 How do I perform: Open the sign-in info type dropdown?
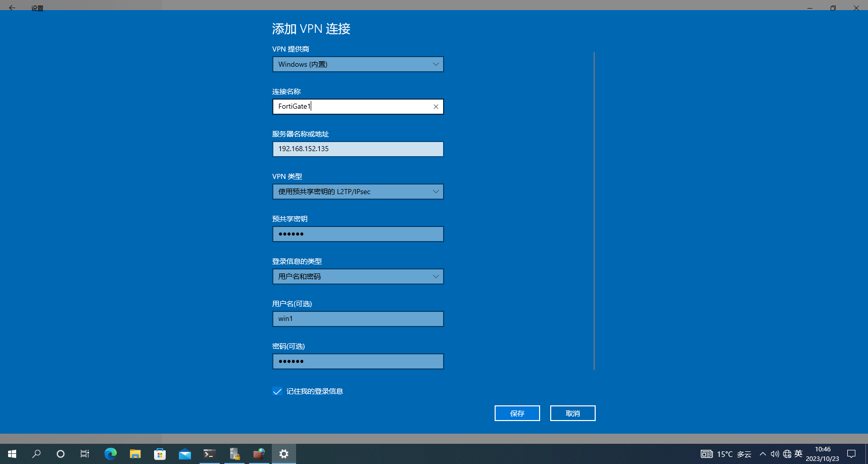tap(358, 276)
